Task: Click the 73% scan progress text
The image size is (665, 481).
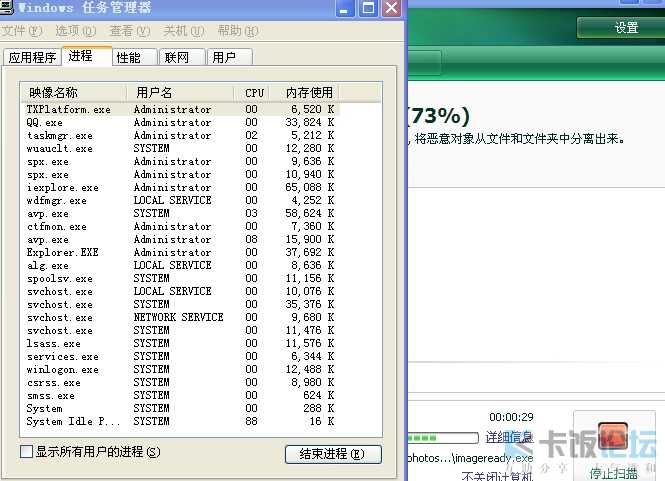Action: (439, 115)
